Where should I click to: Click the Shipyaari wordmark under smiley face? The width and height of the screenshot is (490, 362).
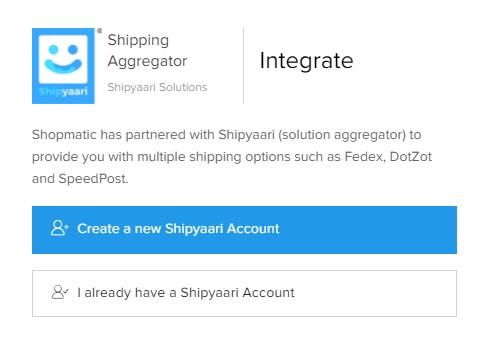tap(63, 91)
